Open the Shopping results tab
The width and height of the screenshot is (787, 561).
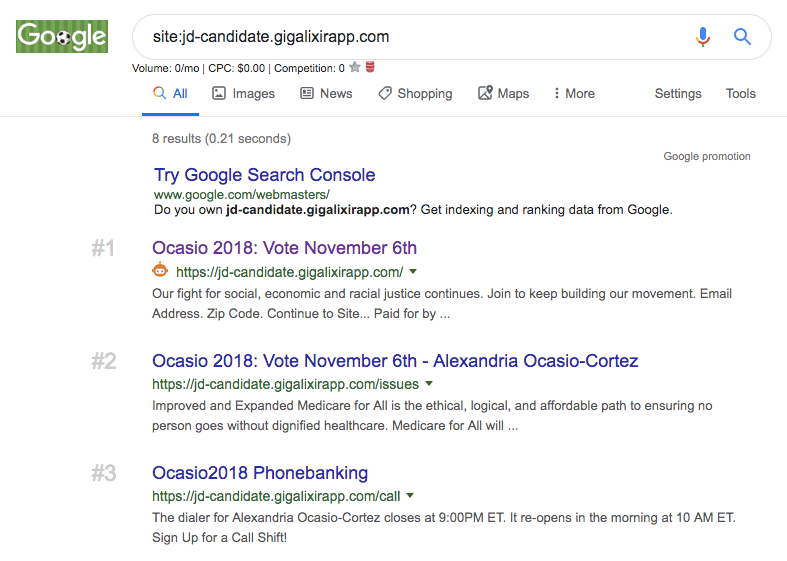point(415,94)
